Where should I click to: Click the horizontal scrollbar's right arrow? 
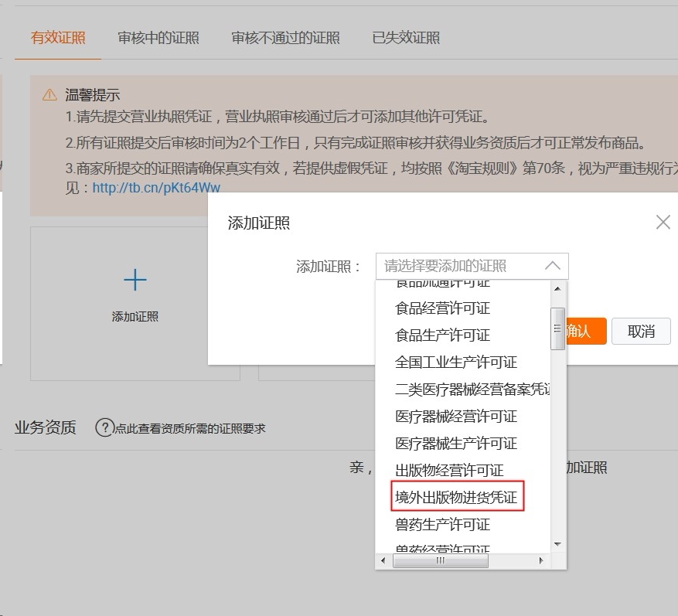540,561
